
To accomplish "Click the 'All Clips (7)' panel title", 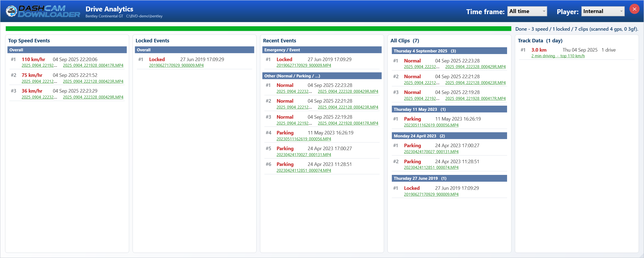I will (405, 41).
